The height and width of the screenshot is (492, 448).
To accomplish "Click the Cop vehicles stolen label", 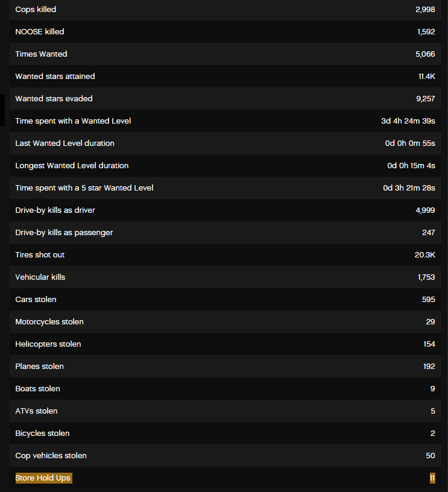I will point(51,456).
